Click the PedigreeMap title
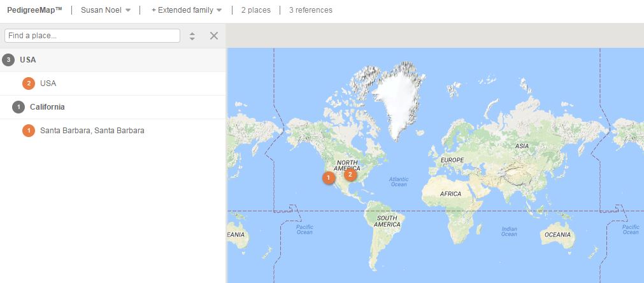Viewport: 644px width, 283px height. (34, 10)
